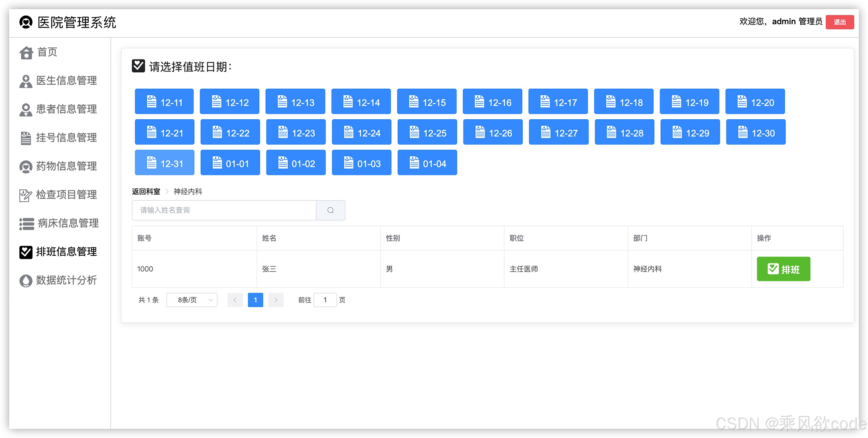Click the doctor info management icon
868x438 pixels.
[x=26, y=81]
